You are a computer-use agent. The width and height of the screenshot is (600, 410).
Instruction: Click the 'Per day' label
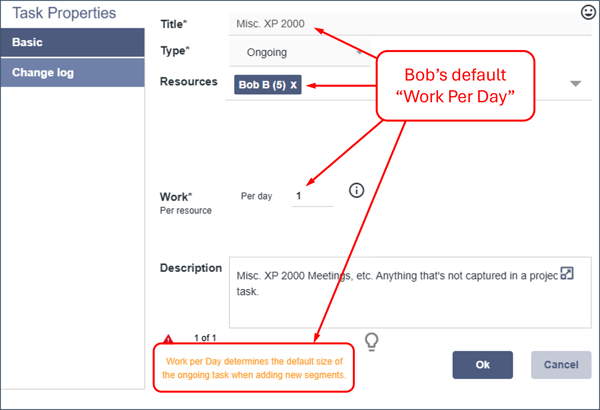256,196
